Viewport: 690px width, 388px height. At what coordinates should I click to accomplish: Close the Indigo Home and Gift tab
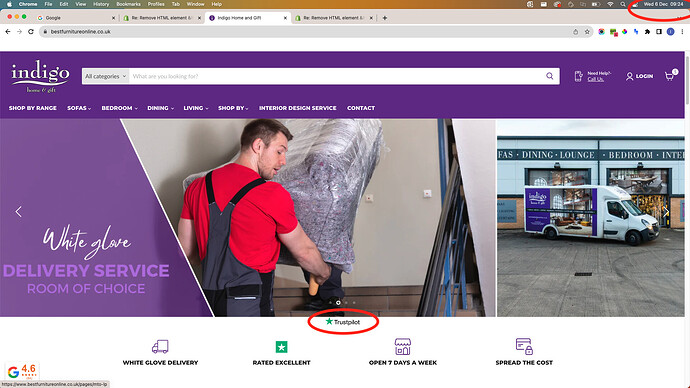pos(285,18)
